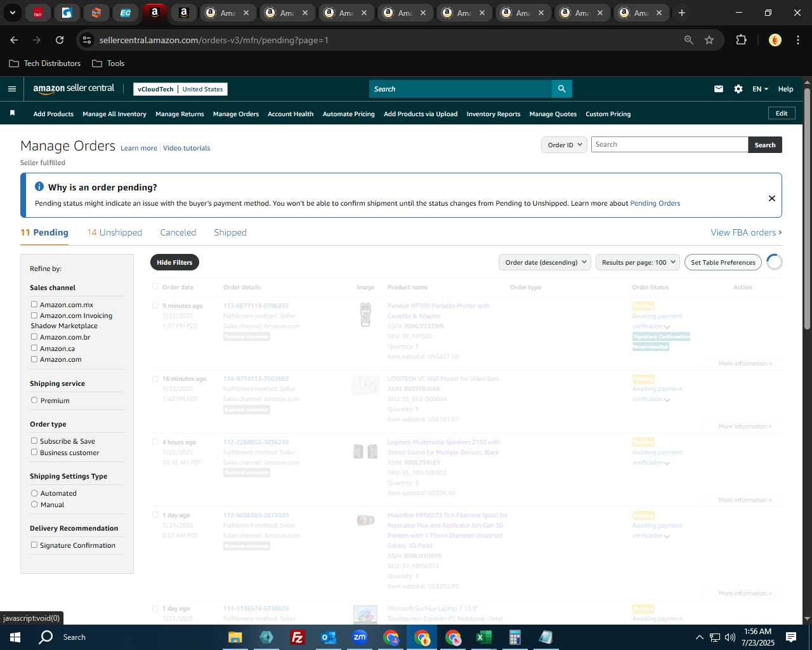Open Inventory Reports menu item

click(x=494, y=114)
